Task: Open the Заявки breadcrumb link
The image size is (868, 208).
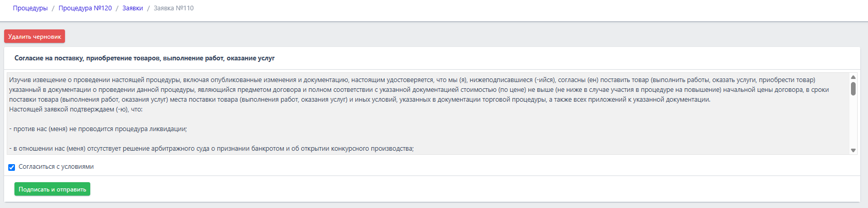Action: point(133,8)
